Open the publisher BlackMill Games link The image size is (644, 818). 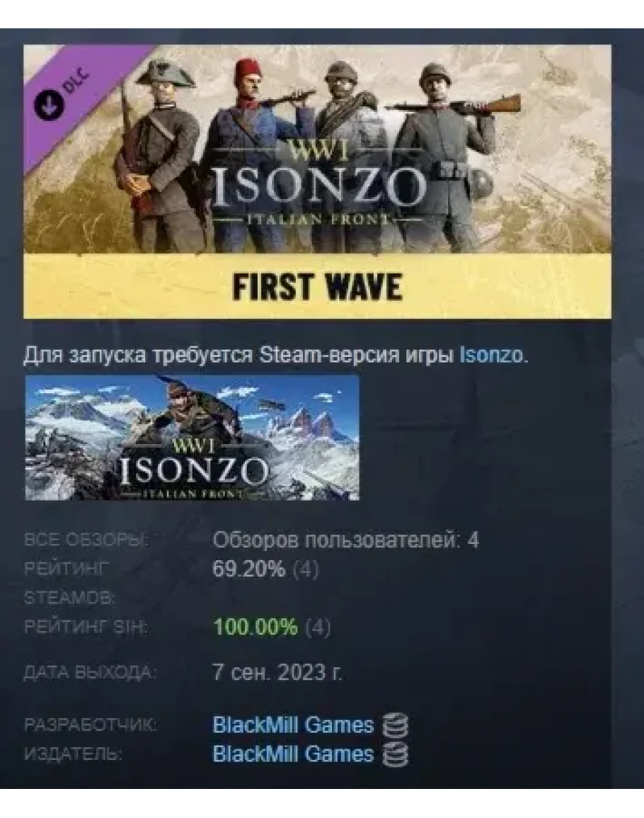293,754
